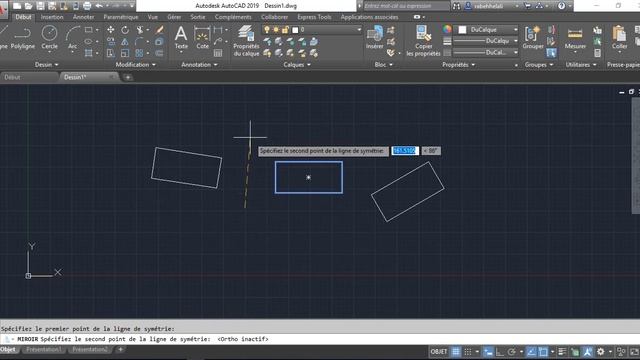Image resolution: width=640 pixels, height=360 pixels.
Task: Click the Insérer block tool
Action: point(374,37)
